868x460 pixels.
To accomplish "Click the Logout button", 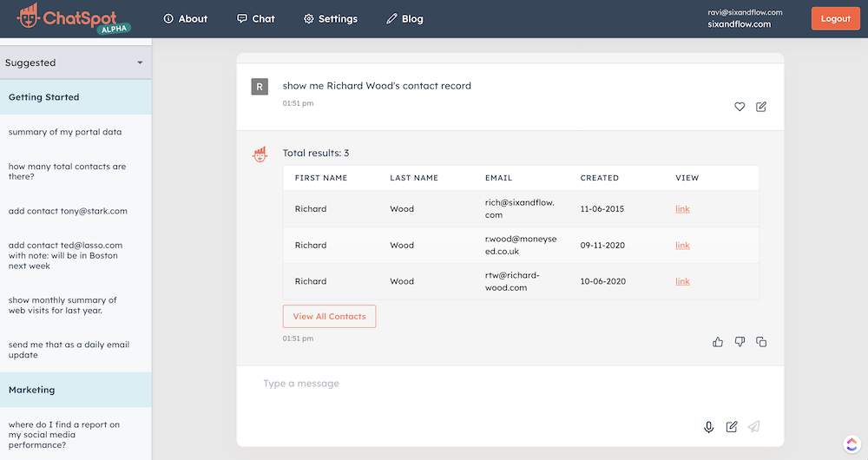I will point(835,19).
